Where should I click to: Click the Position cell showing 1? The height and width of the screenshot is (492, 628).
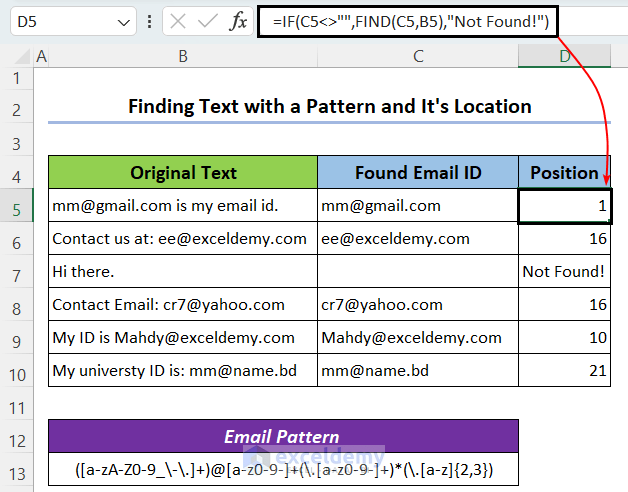(x=564, y=206)
